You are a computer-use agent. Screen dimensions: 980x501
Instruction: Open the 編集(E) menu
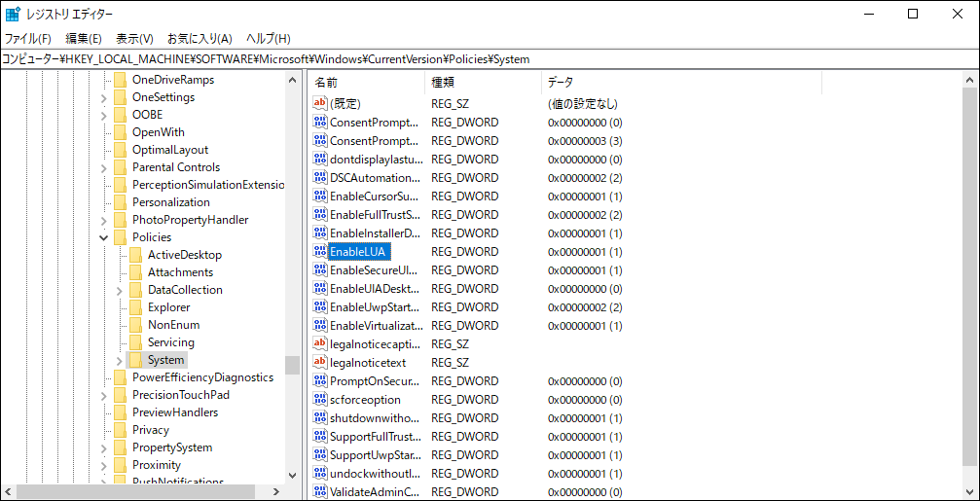(84, 39)
